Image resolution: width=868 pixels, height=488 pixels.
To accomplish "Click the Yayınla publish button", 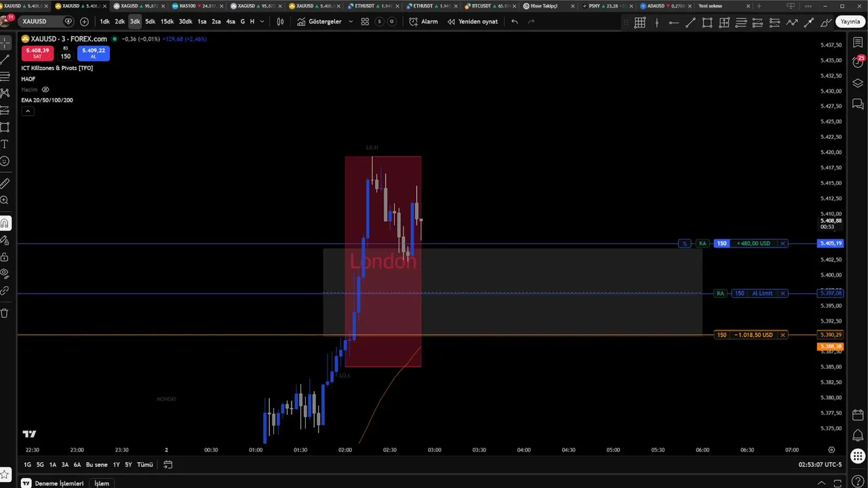I will [x=850, y=22].
